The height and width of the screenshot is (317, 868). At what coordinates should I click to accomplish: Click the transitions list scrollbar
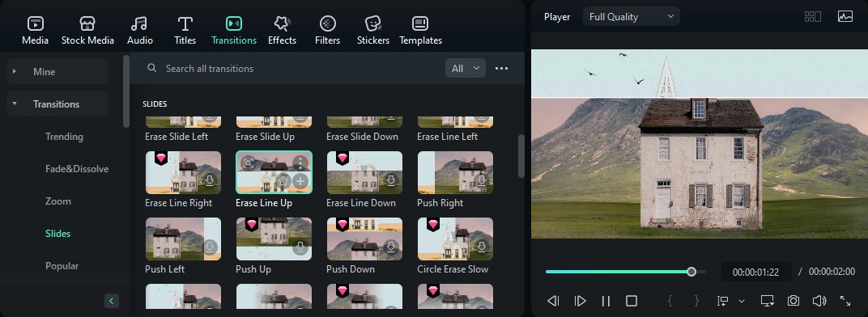[521, 156]
